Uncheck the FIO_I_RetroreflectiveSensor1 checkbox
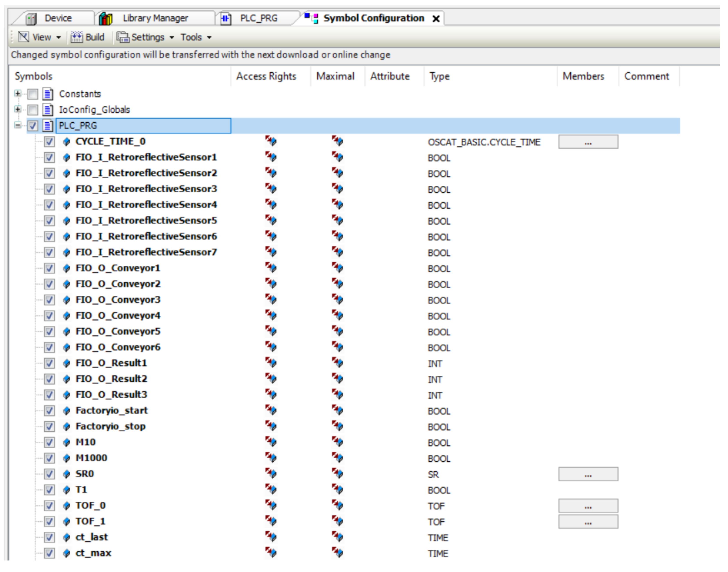 (50, 157)
